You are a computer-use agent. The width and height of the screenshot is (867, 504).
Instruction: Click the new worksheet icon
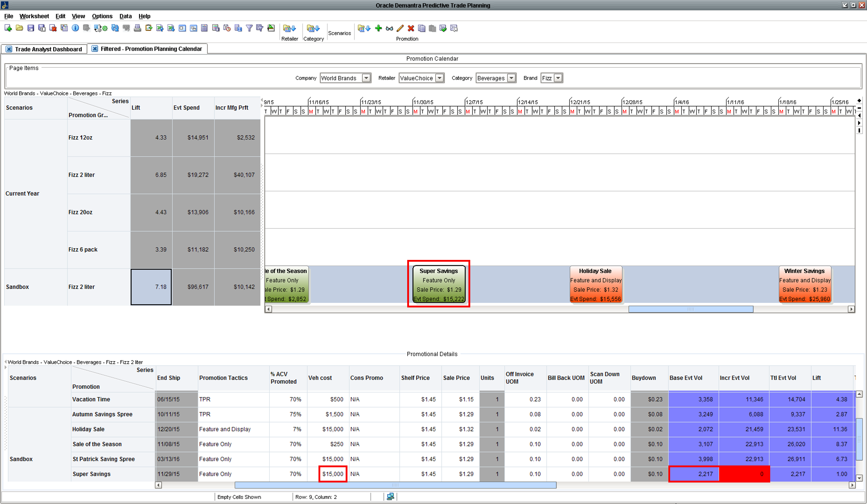click(8, 28)
